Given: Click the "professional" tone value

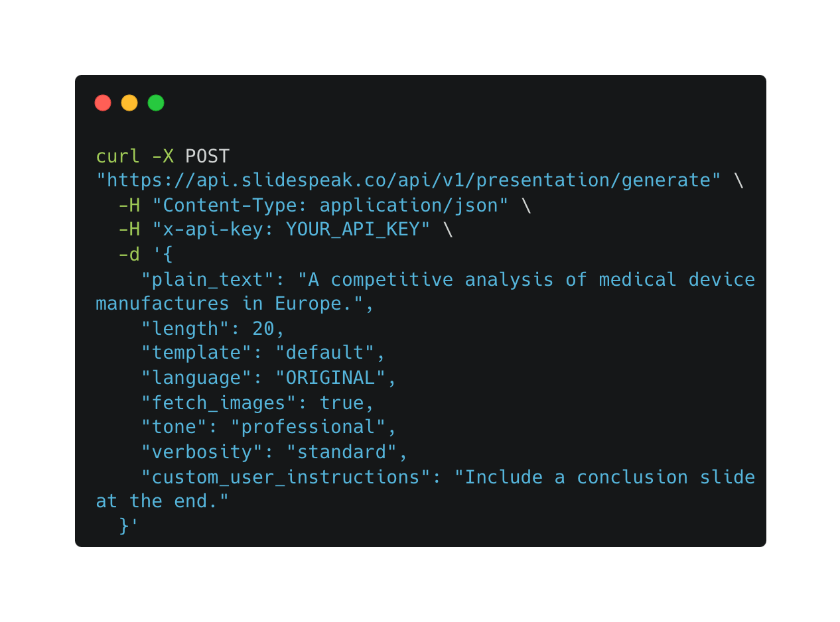Looking at the screenshot, I should [x=308, y=427].
